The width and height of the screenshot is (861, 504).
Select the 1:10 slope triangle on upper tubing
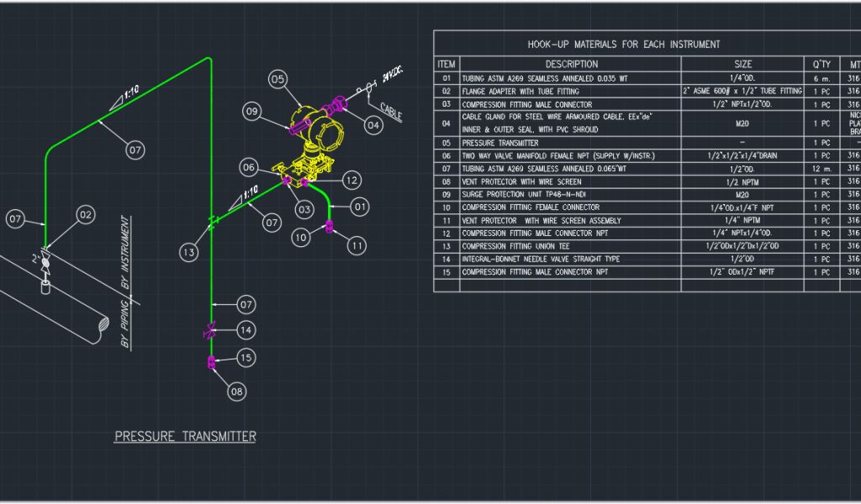click(x=118, y=101)
